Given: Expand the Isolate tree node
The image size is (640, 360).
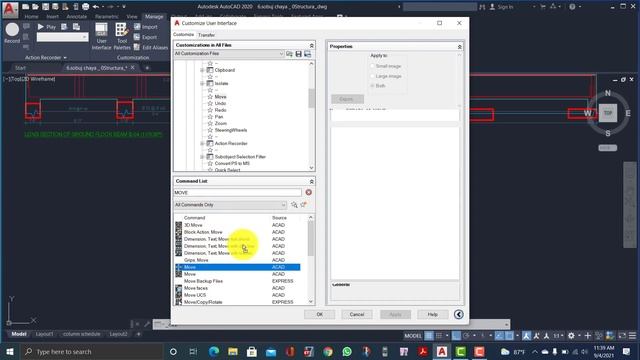Looking at the screenshot, I should 202,83.
